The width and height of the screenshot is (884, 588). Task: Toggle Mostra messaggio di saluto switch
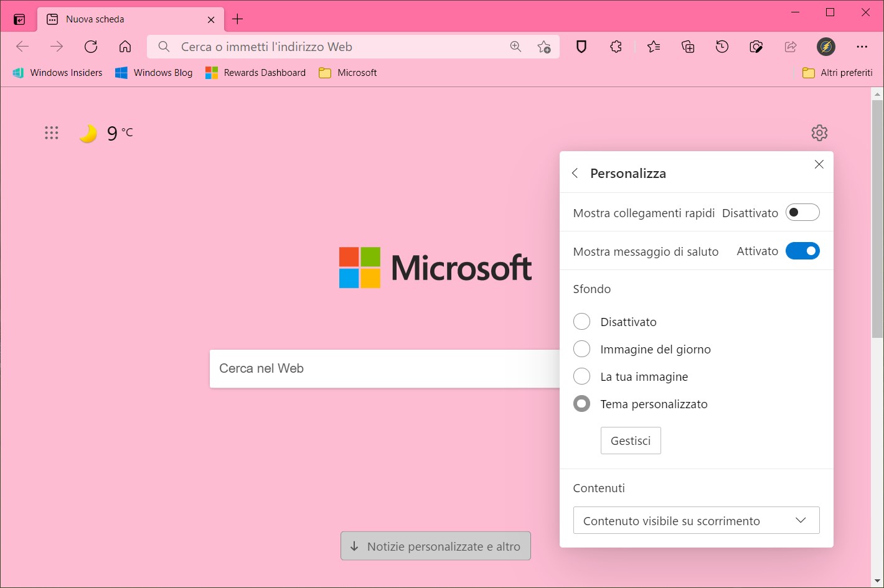(x=802, y=251)
